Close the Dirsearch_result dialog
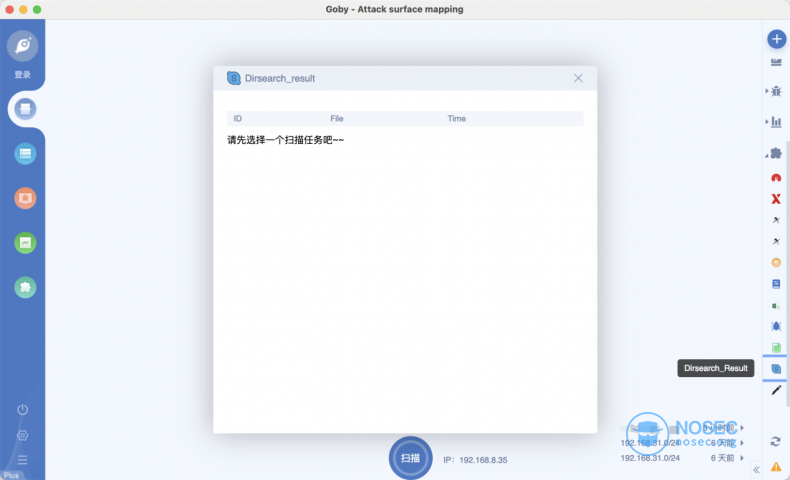790x480 pixels. (578, 78)
